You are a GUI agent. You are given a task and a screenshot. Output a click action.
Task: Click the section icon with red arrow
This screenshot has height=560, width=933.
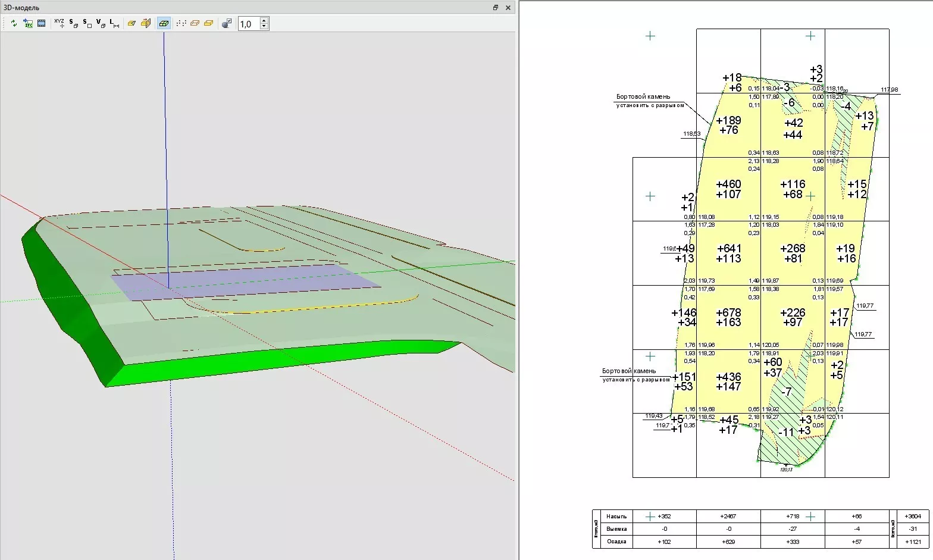point(146,23)
